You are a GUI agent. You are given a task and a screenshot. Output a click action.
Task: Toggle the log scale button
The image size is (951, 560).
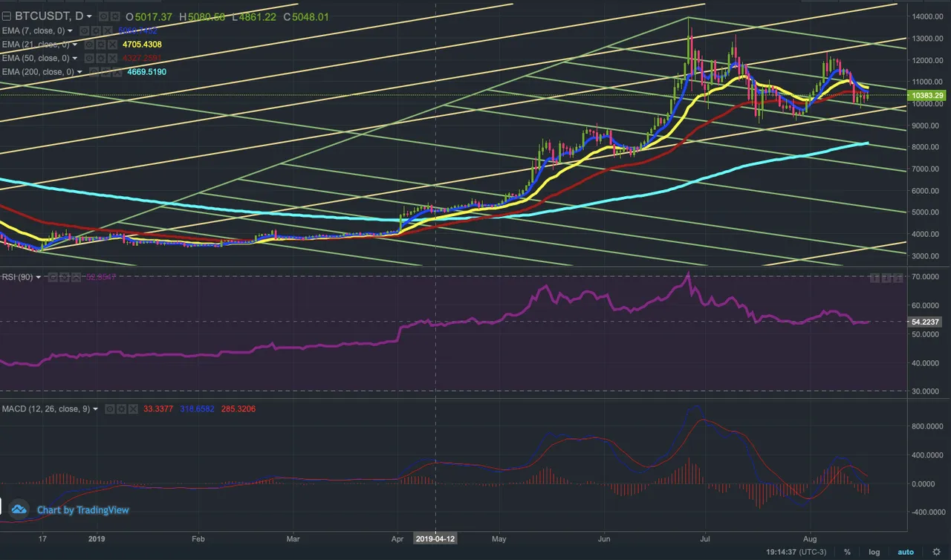pyautogui.click(x=875, y=552)
